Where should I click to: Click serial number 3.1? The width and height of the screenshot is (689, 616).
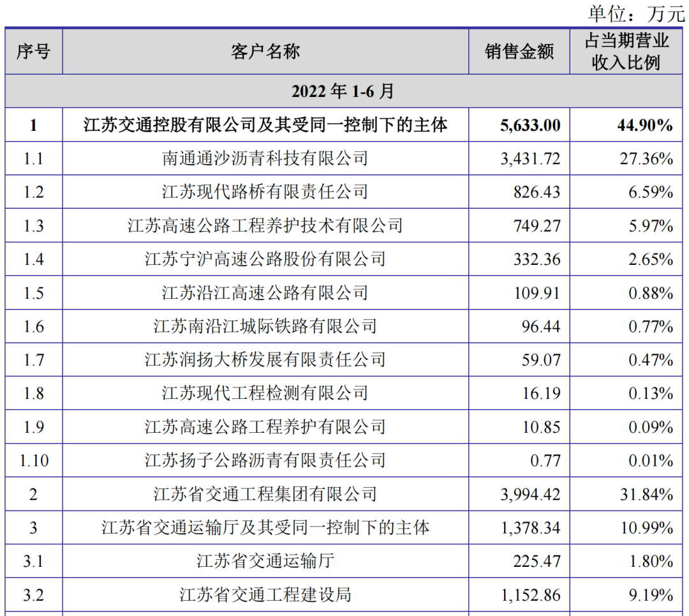click(34, 562)
